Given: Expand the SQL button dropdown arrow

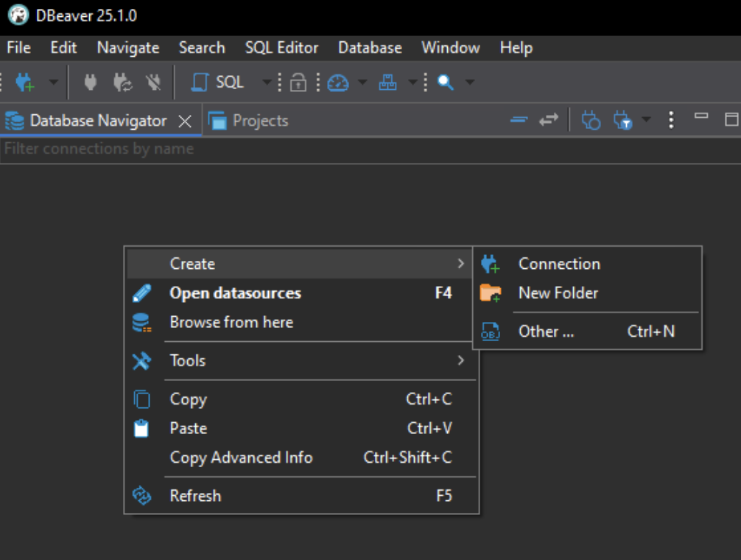Looking at the screenshot, I should pos(267,83).
